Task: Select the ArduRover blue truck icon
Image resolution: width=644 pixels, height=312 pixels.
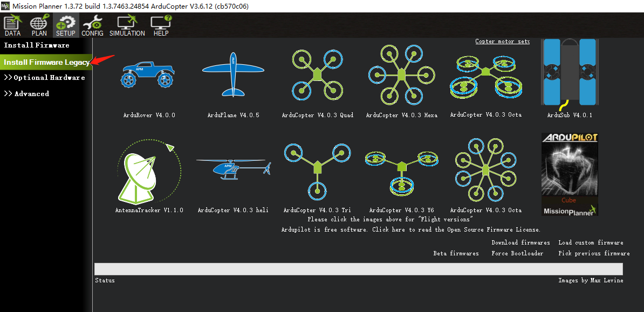Action: coord(148,74)
